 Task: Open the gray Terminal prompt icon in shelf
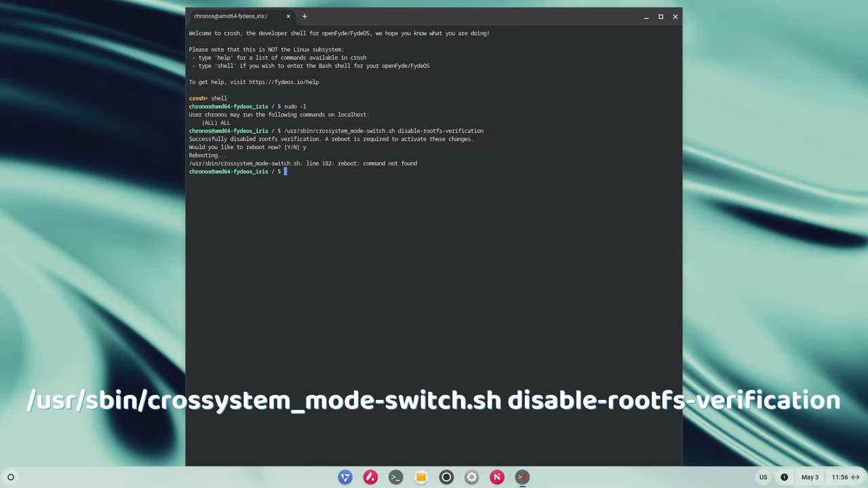pyautogui.click(x=395, y=477)
